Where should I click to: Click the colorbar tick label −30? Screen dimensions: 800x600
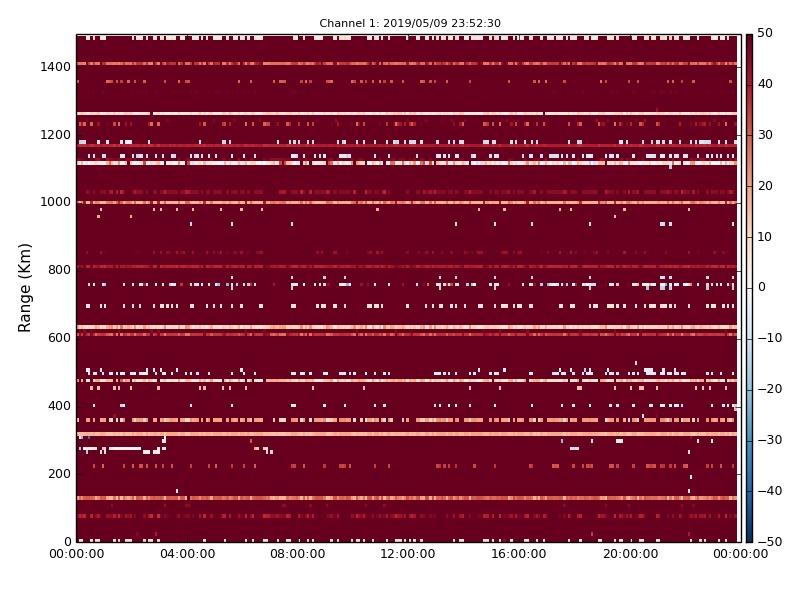coord(769,440)
